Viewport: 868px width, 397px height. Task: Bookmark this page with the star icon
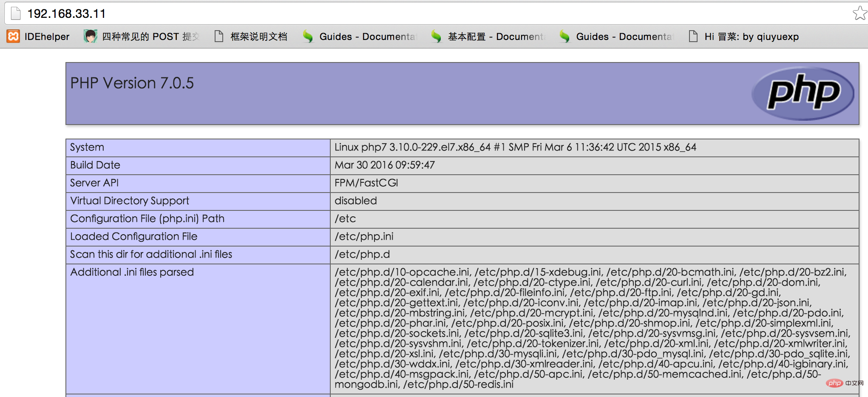pyautogui.click(x=859, y=13)
